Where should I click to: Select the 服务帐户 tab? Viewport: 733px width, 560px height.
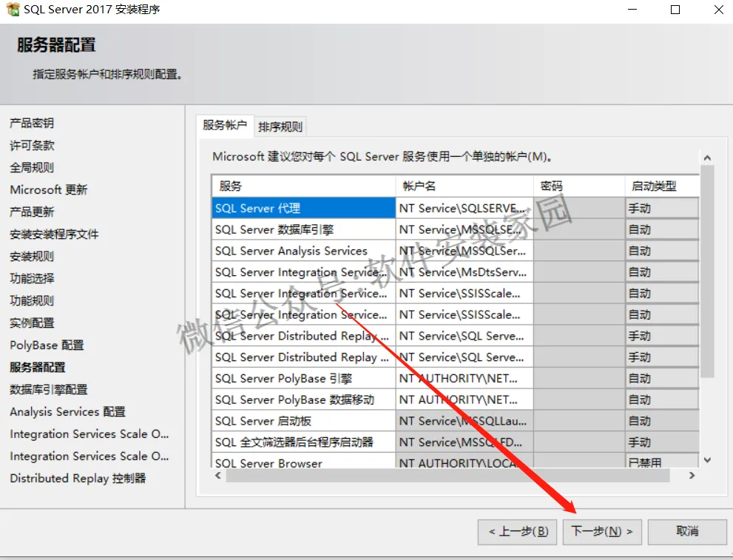click(225, 125)
